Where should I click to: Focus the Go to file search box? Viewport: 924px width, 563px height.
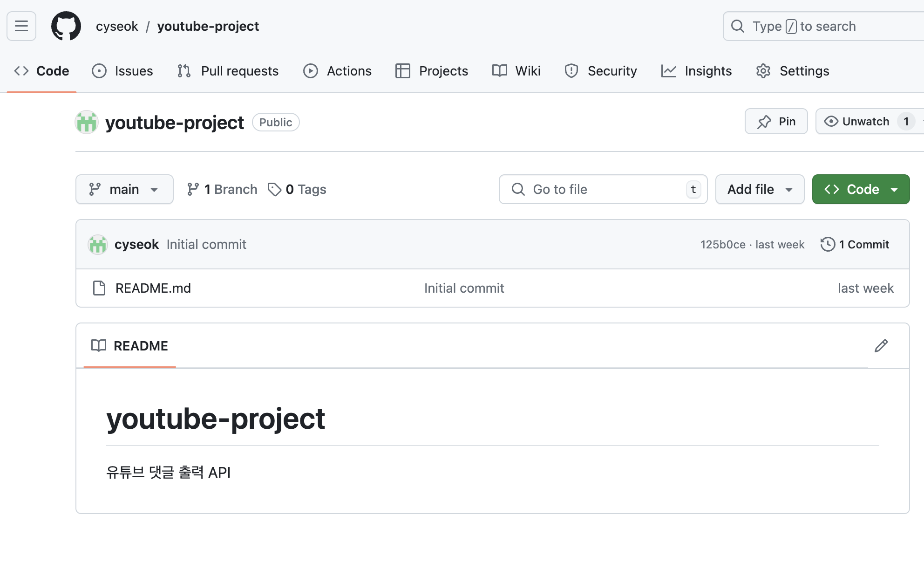603,189
